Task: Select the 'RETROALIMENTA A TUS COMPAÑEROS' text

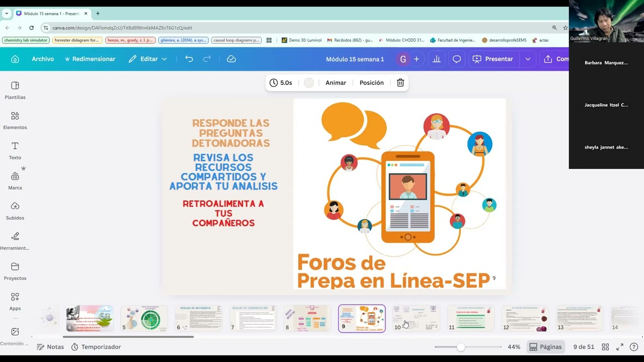Action: click(x=223, y=213)
